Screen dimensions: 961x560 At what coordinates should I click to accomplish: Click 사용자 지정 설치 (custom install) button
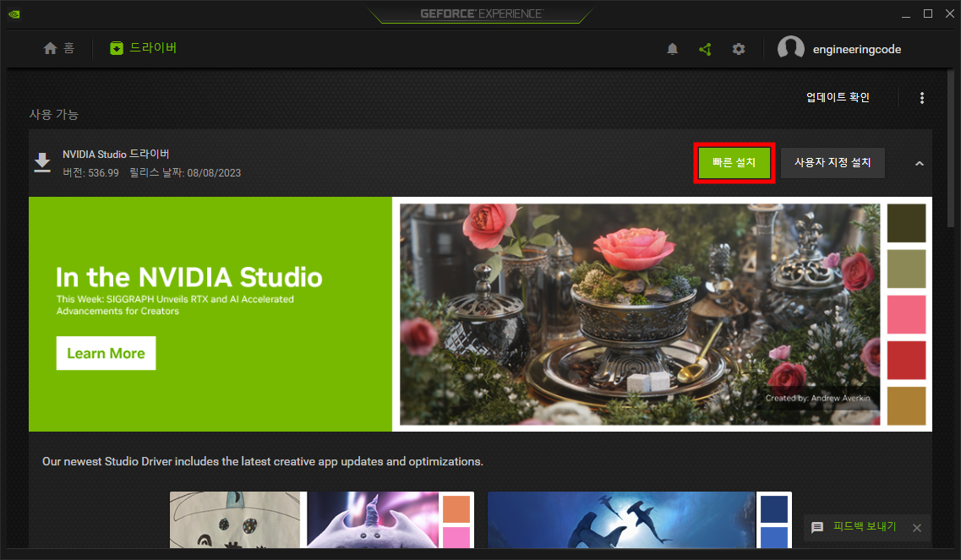[833, 162]
